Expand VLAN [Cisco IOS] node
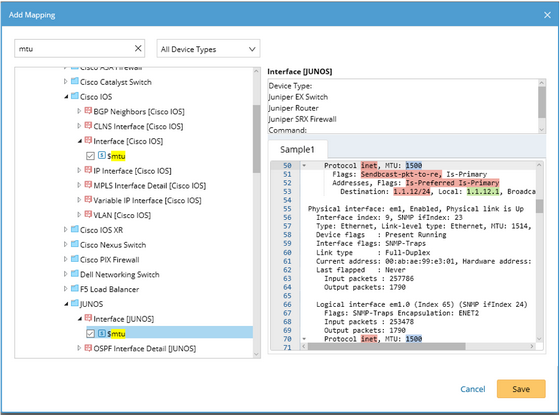This screenshot has height=415, width=560. (79, 215)
